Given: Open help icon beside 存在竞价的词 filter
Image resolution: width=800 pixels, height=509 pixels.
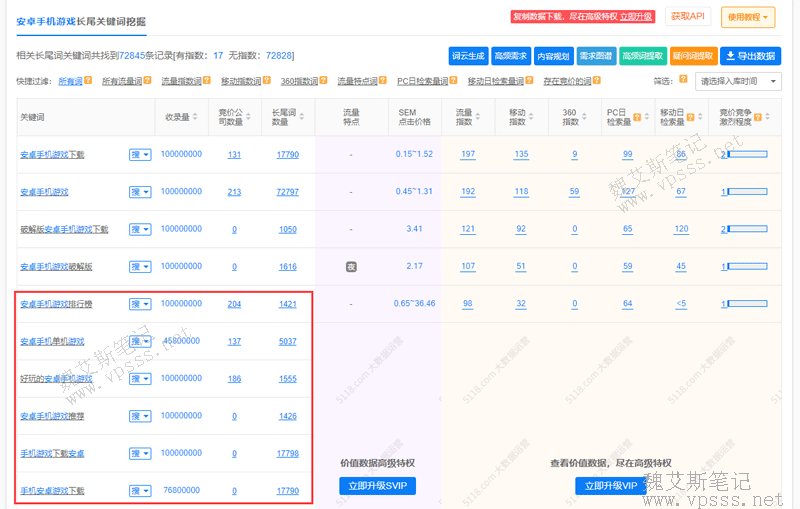Looking at the screenshot, I should point(596,81).
